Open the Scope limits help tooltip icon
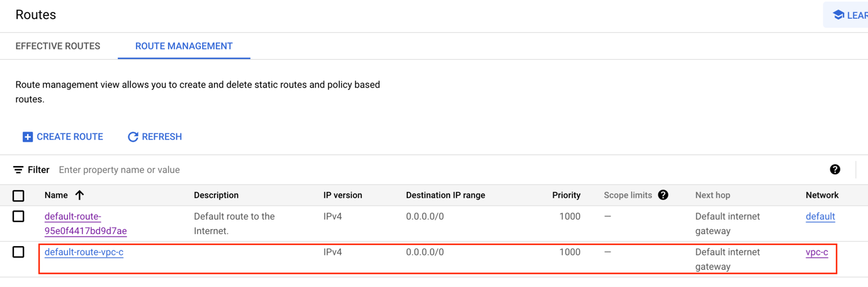 pos(663,195)
